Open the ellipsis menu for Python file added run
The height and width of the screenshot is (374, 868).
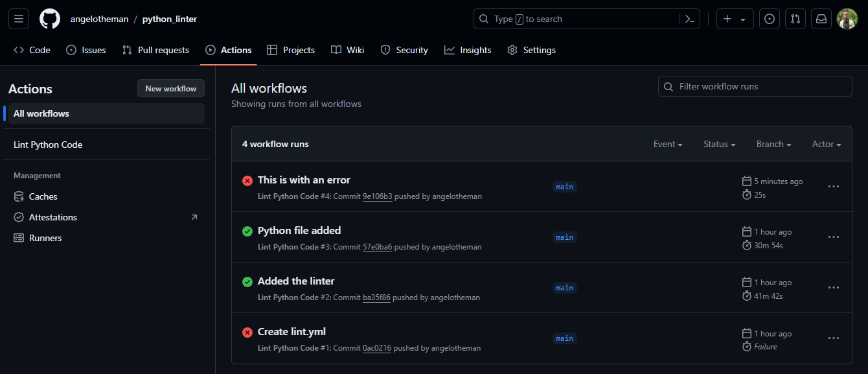tap(833, 237)
